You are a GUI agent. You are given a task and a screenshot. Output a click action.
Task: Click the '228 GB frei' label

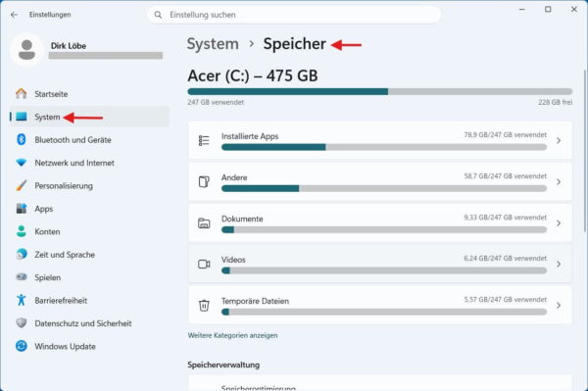click(x=556, y=102)
